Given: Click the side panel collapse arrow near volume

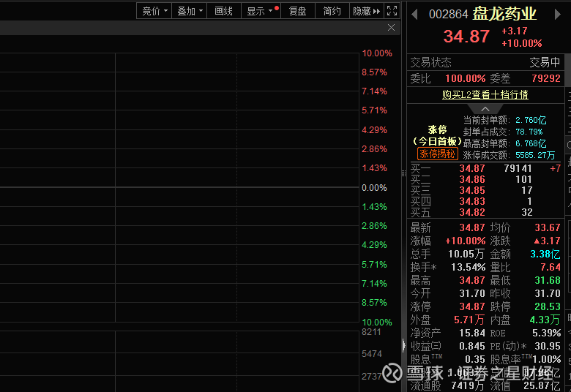Looking at the screenshot, I should (x=403, y=345).
